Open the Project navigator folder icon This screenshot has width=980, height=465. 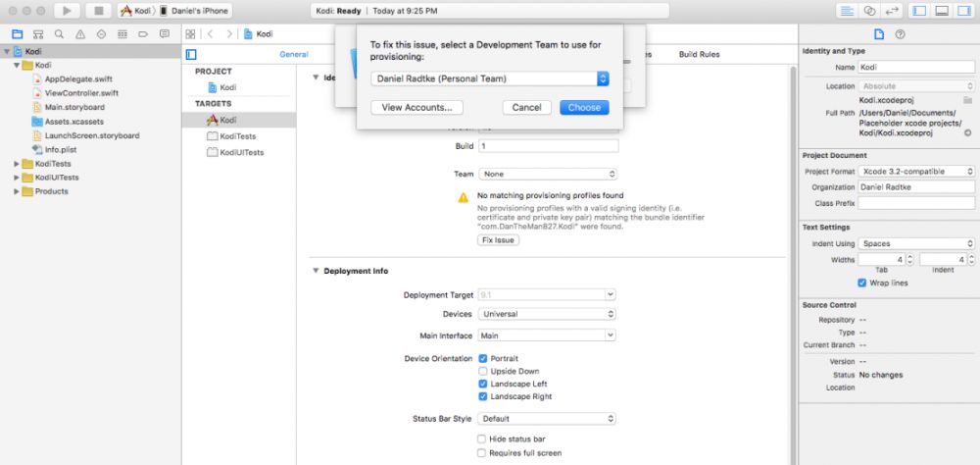coord(17,33)
